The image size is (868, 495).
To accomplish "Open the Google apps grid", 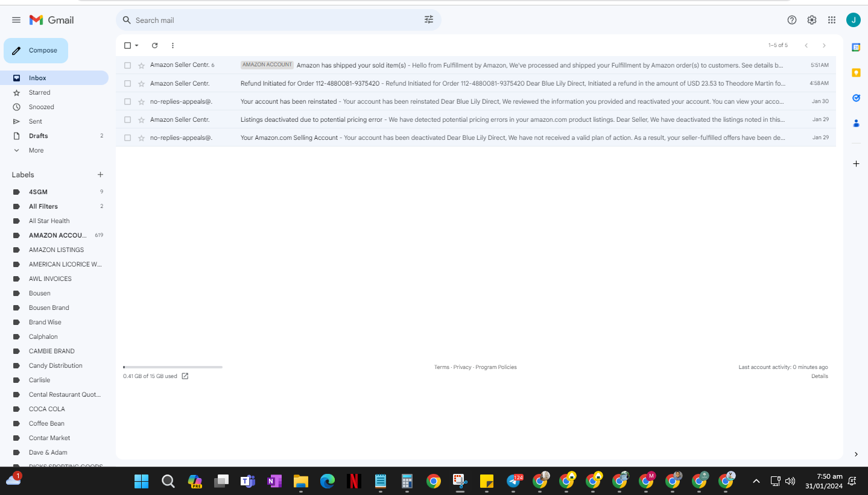I will (832, 20).
